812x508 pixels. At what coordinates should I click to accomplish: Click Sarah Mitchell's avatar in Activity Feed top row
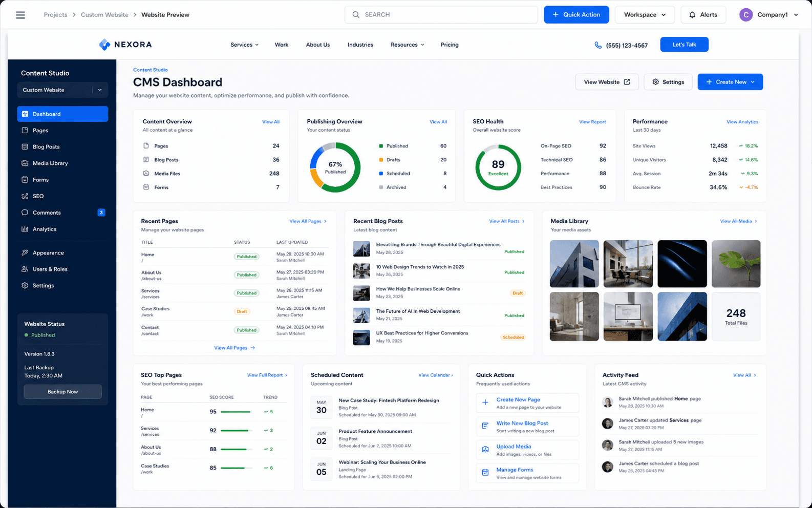tap(608, 402)
